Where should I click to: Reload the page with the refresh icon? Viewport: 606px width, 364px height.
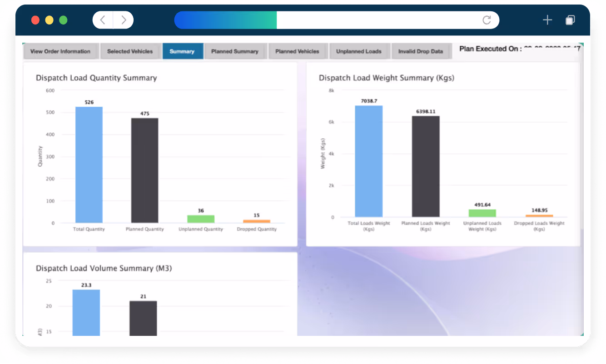[x=487, y=20]
